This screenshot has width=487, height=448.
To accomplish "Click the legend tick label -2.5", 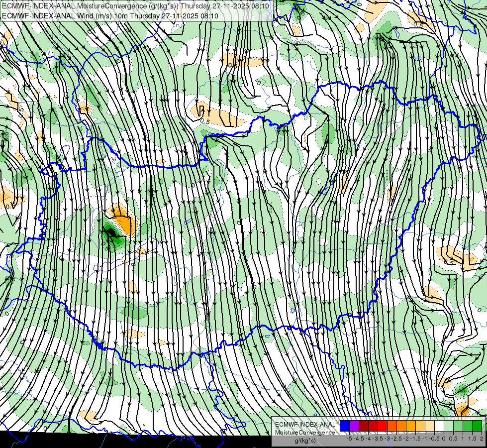I will [396, 439].
